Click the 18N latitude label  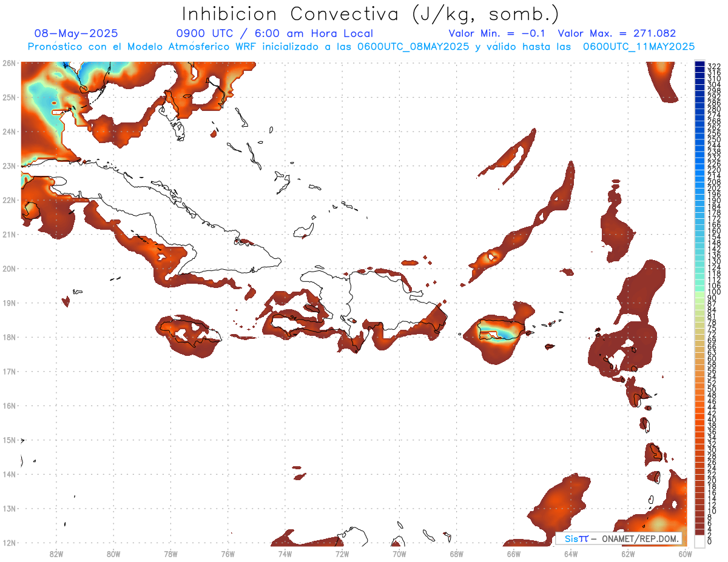8,337
